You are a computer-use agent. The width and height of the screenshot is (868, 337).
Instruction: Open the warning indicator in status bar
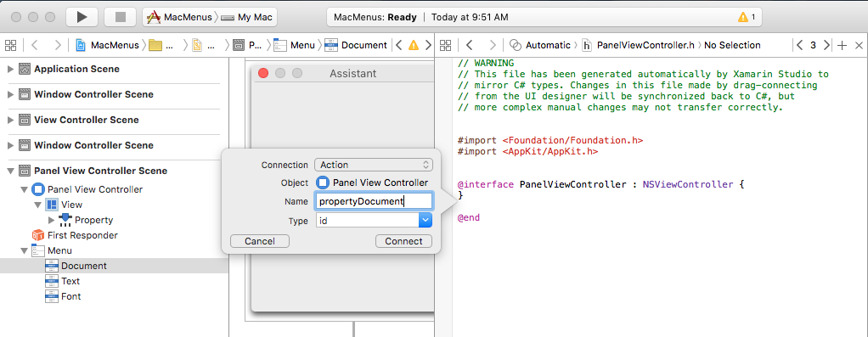[747, 17]
